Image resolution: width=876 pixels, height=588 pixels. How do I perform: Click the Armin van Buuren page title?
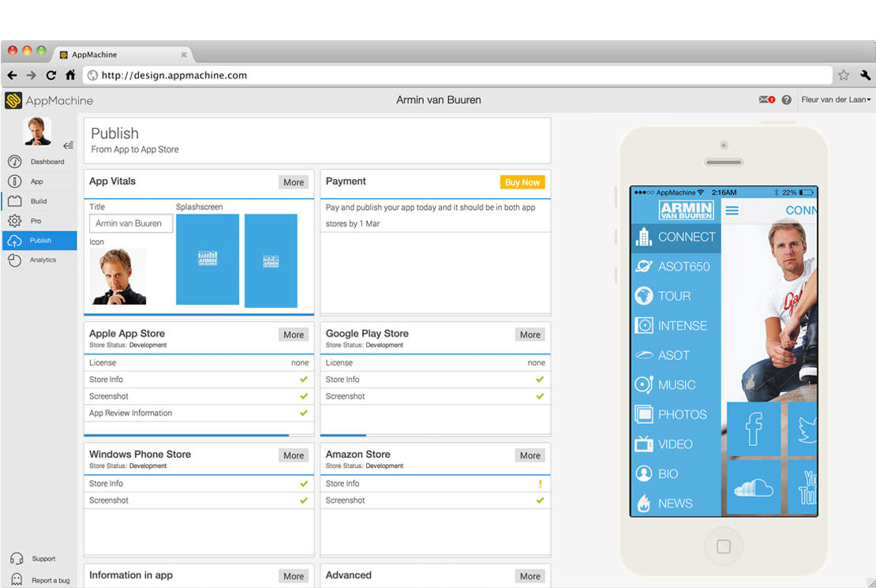pyautogui.click(x=439, y=100)
